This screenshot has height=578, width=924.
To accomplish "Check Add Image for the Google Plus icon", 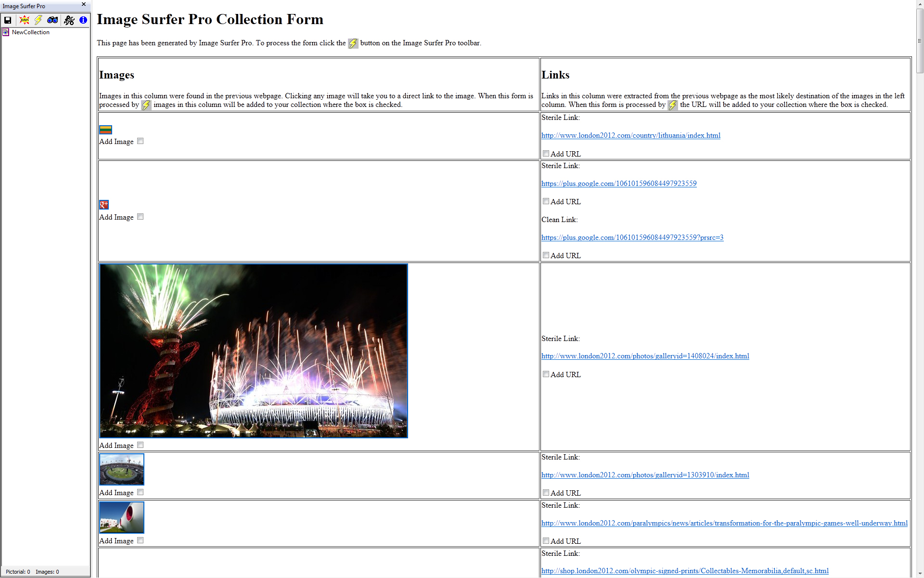I will (141, 217).
